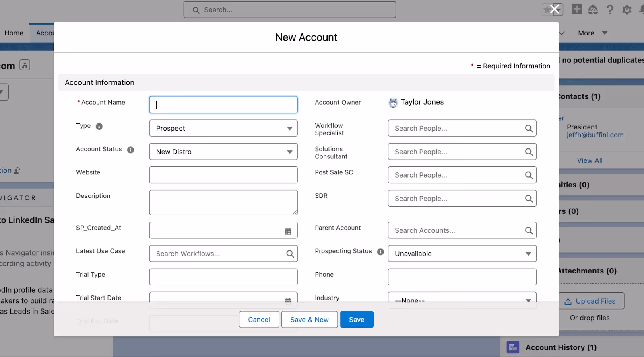Click into the Trial Type input field
The width and height of the screenshot is (644, 357).
223,277
